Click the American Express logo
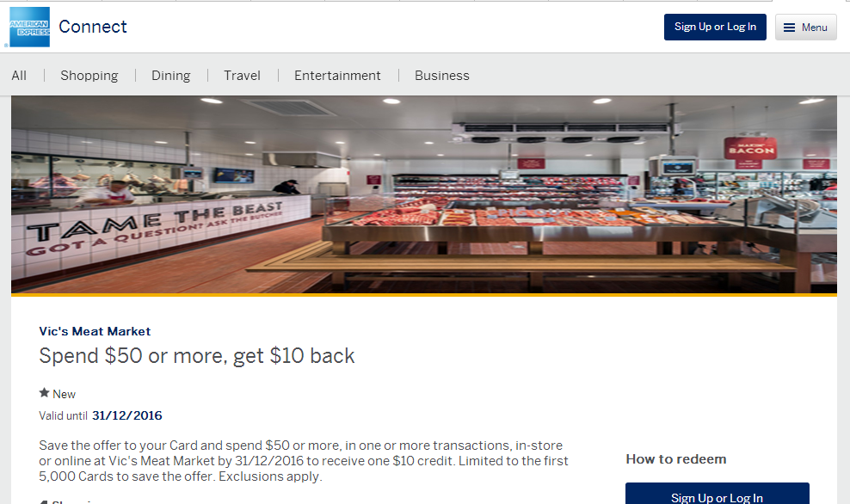The image size is (850, 504). [30, 28]
